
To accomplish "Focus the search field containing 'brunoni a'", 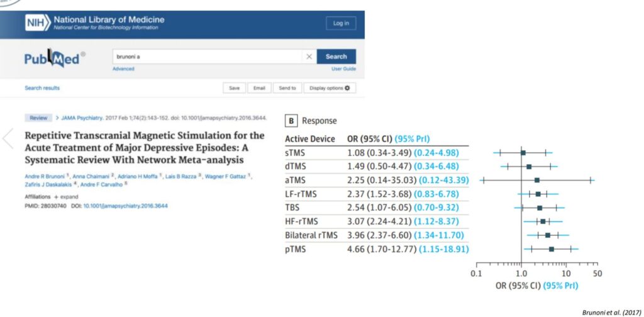I will click(208, 57).
